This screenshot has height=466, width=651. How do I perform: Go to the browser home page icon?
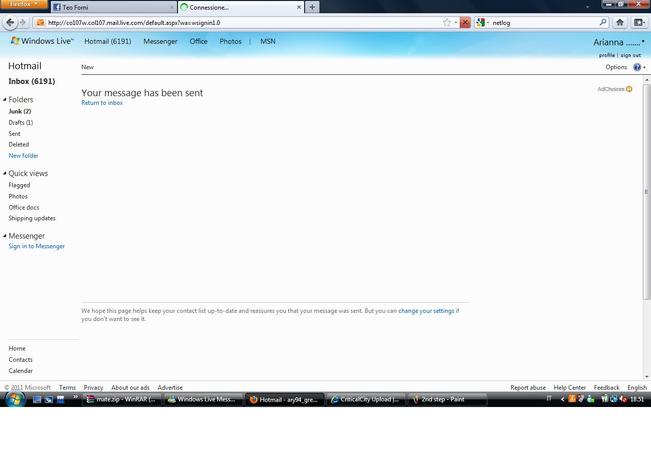click(x=620, y=22)
